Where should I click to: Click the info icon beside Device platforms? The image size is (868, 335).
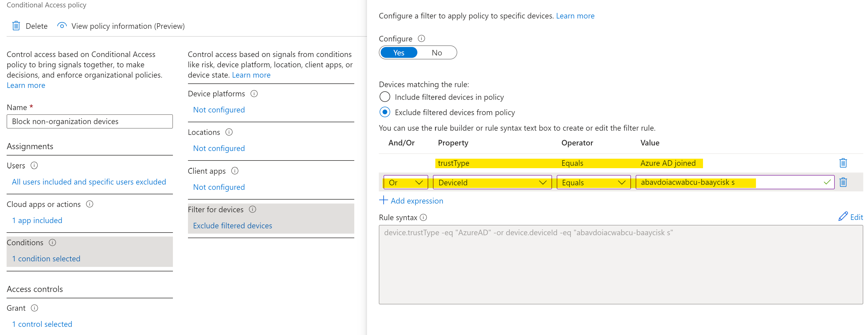(254, 94)
